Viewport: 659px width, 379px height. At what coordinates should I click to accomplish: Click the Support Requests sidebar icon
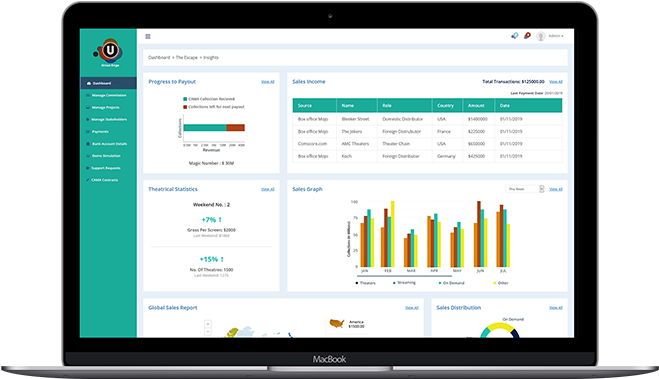88,168
